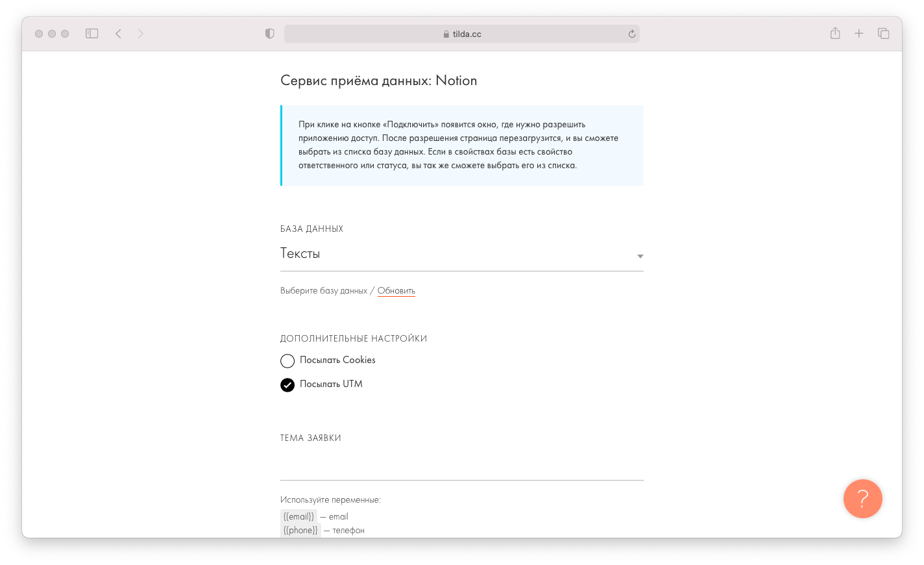Close the Safari window with the first window control
Viewport: 924px width, 565px height.
click(x=39, y=34)
